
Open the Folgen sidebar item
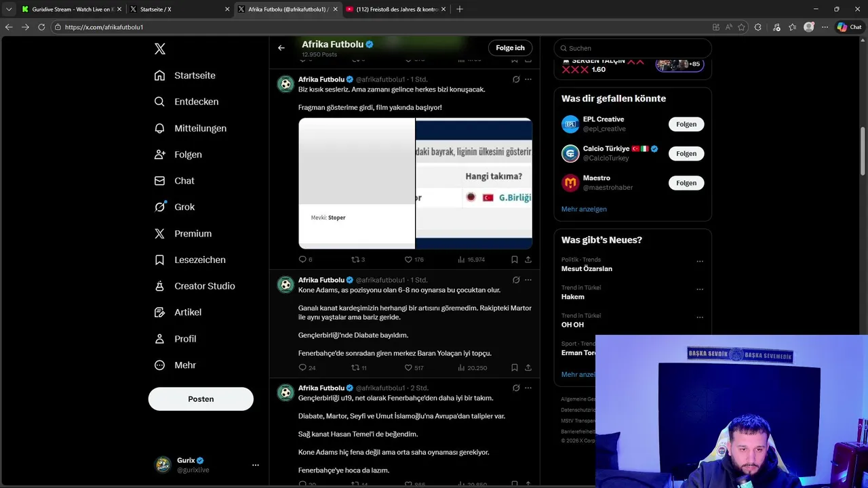(178, 155)
